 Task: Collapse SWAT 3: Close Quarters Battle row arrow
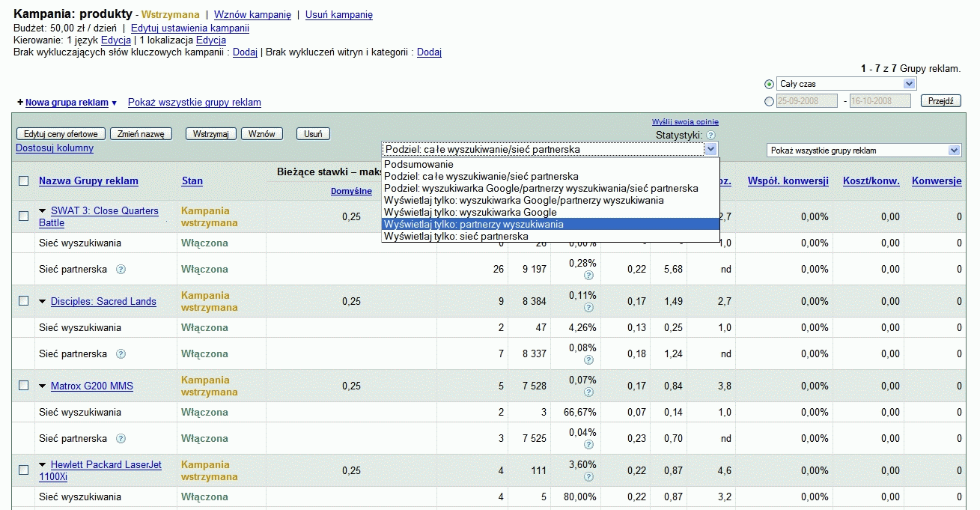(x=43, y=211)
